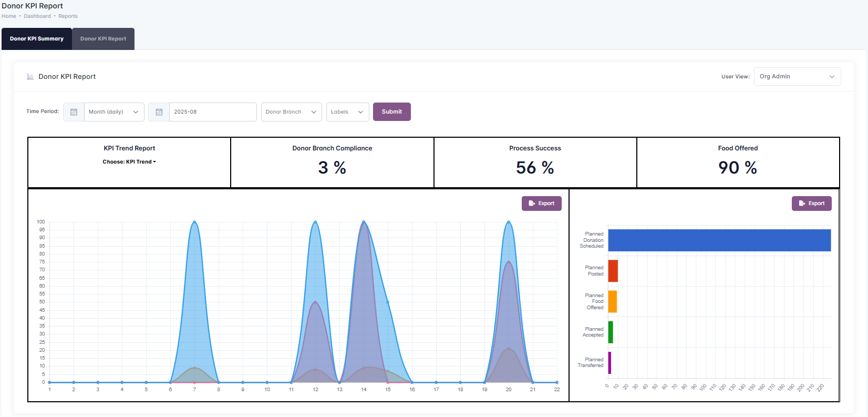
Task: Click the trend peak data point at day 7
Action: coord(194,222)
